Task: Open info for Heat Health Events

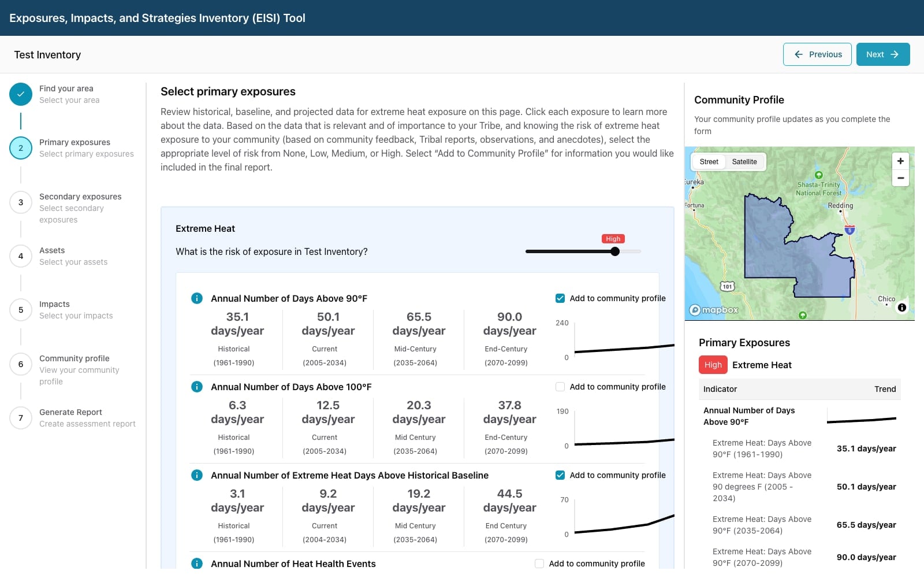Action: [x=197, y=564]
